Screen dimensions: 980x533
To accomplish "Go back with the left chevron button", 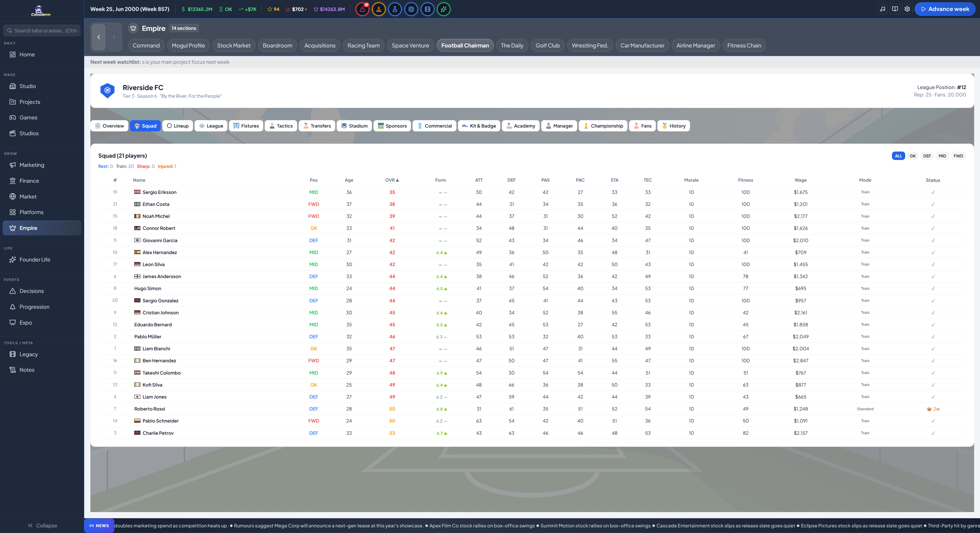I will (x=99, y=37).
